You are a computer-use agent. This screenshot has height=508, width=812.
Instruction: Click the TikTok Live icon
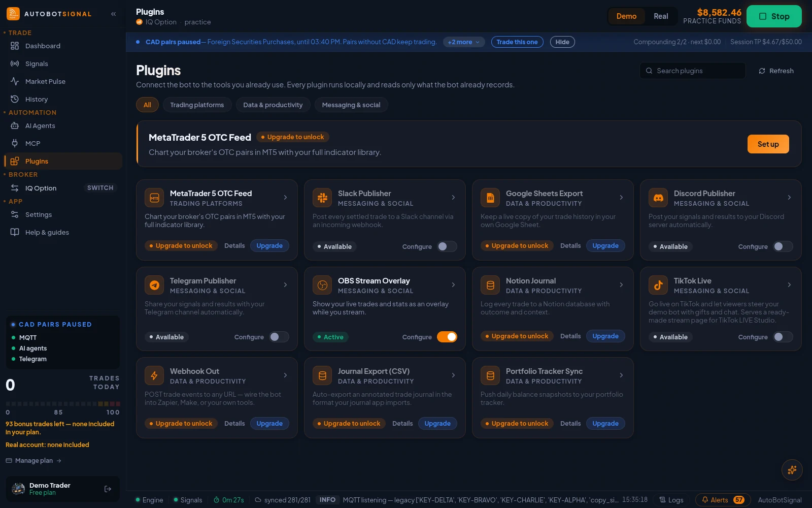point(658,285)
